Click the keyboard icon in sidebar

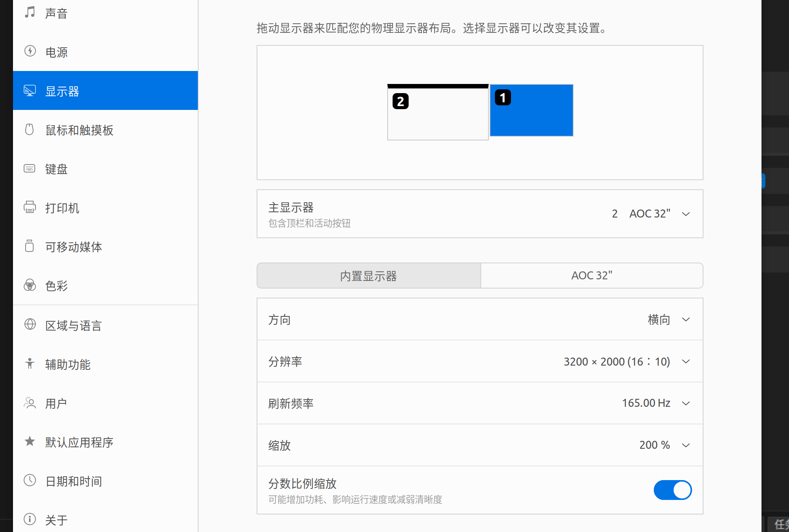coord(30,169)
